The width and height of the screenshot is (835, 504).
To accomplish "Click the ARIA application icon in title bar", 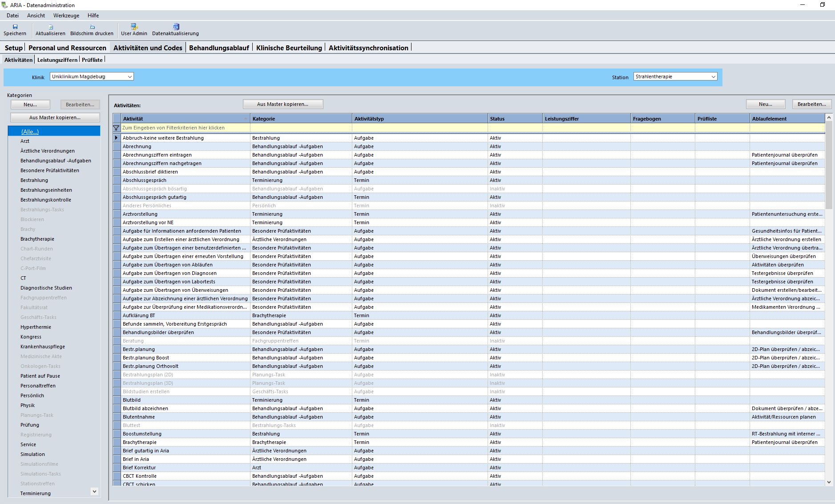I will coord(4,5).
